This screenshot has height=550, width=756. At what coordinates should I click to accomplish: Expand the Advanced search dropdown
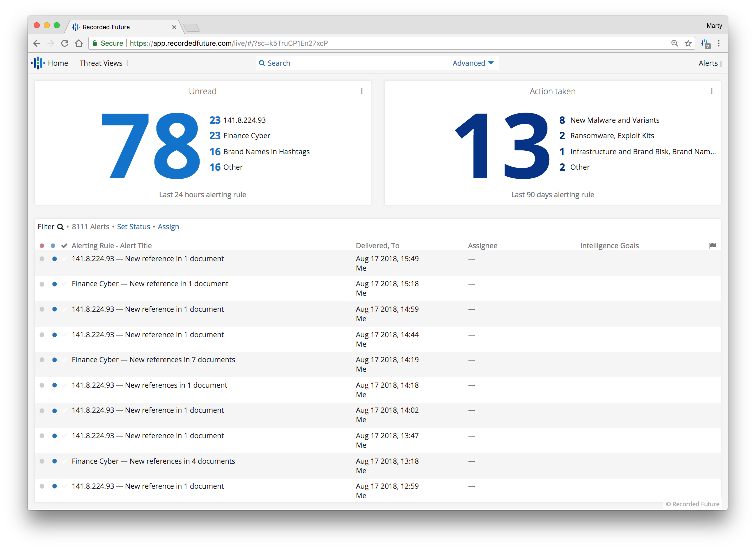coord(473,63)
